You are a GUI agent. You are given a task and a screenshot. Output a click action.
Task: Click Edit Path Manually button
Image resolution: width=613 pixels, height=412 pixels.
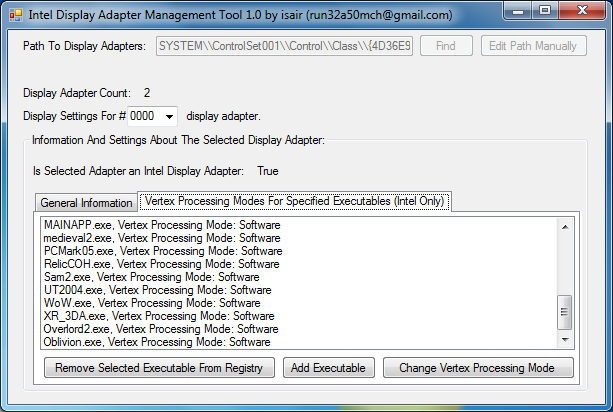[x=533, y=46]
